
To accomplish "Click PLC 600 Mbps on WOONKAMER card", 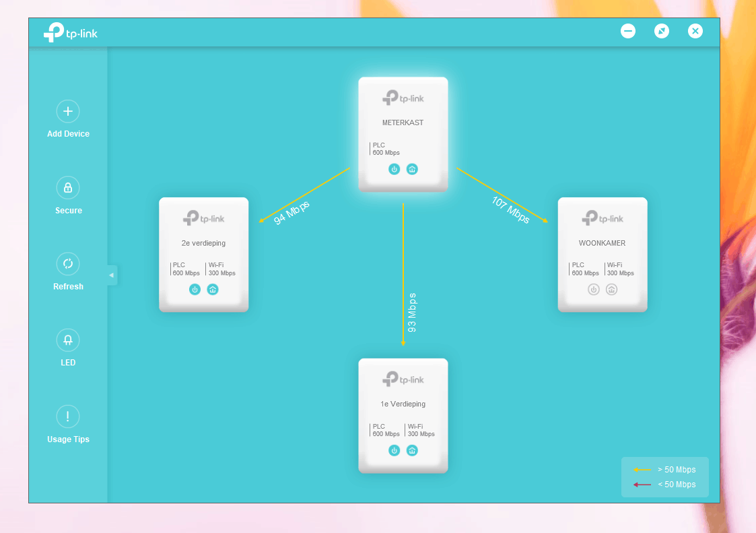I will (x=584, y=269).
